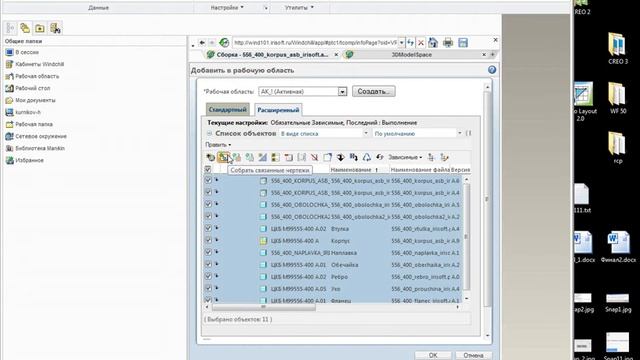The width and height of the screenshot is (640, 360).
Task: Print the page via the printer icon
Action: (448, 42)
